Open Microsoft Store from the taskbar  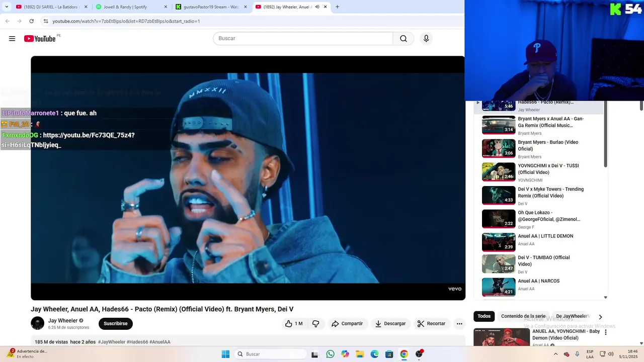[x=389, y=354]
